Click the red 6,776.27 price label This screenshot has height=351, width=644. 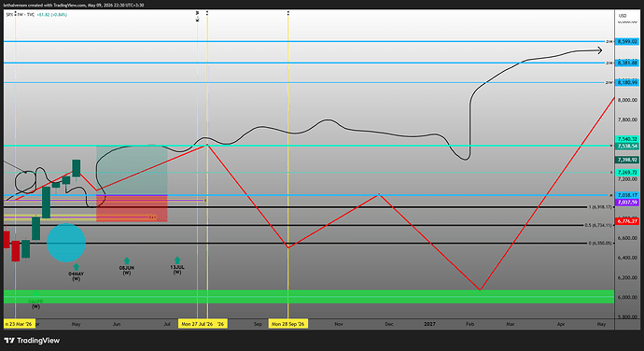(x=627, y=221)
